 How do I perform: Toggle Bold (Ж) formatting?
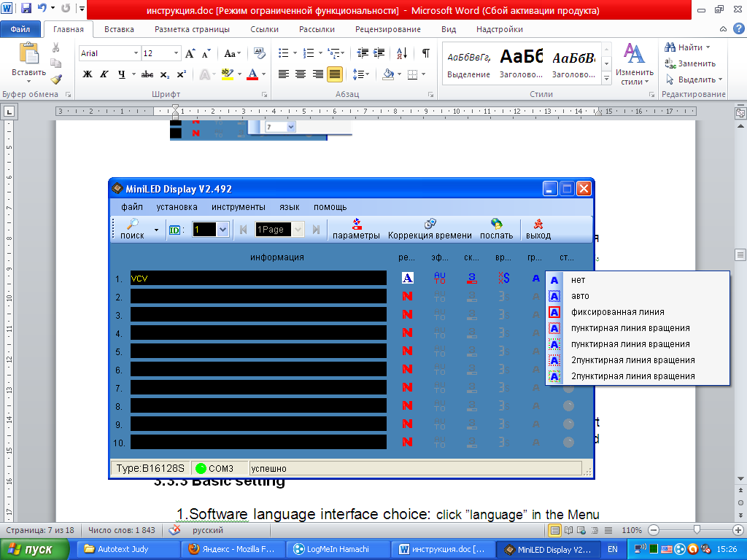[88, 74]
